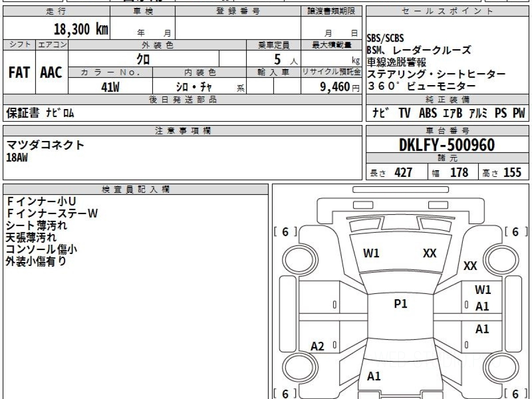Click the ABS equipment entry
This screenshot has width=532, height=399.
tap(427, 113)
